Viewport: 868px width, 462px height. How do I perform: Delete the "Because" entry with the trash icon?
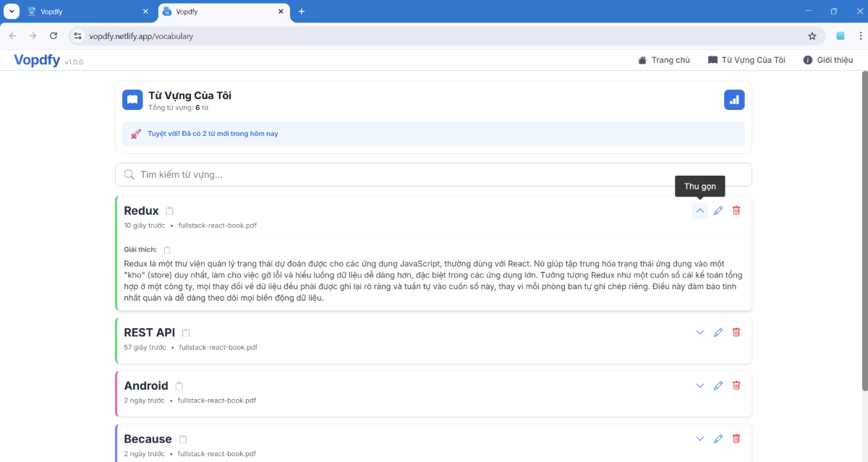click(x=736, y=438)
